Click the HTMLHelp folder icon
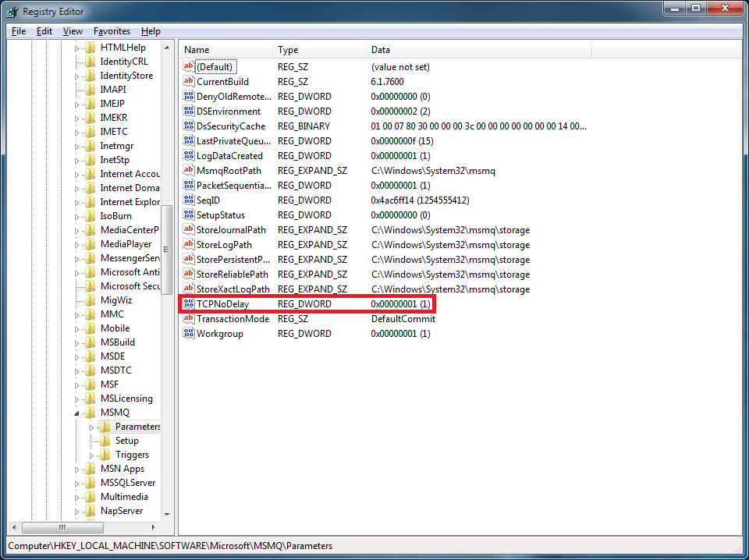The height and width of the screenshot is (560, 749). click(x=90, y=48)
